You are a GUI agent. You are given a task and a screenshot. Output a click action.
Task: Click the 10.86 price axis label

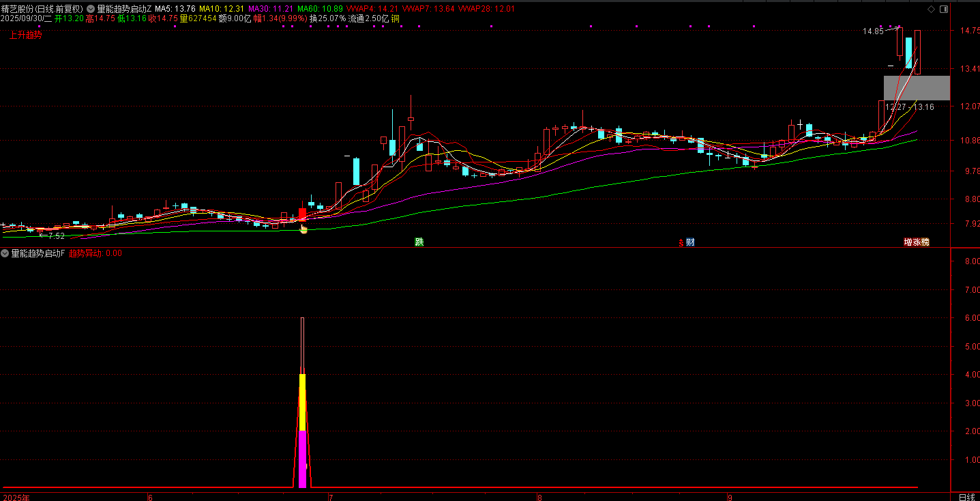pos(968,141)
